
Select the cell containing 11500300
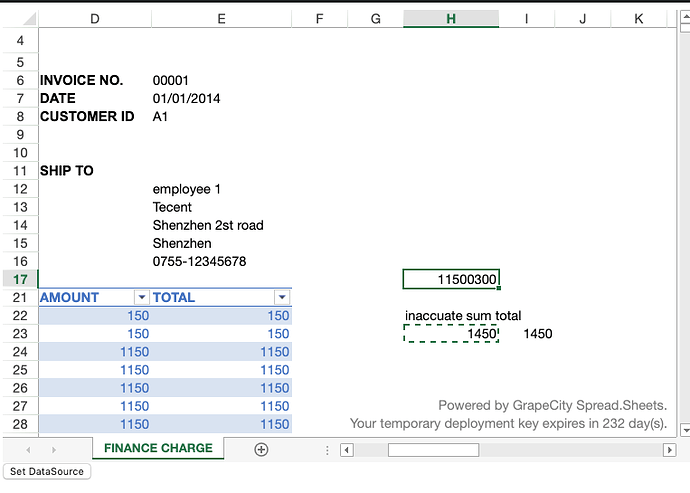[x=451, y=279]
